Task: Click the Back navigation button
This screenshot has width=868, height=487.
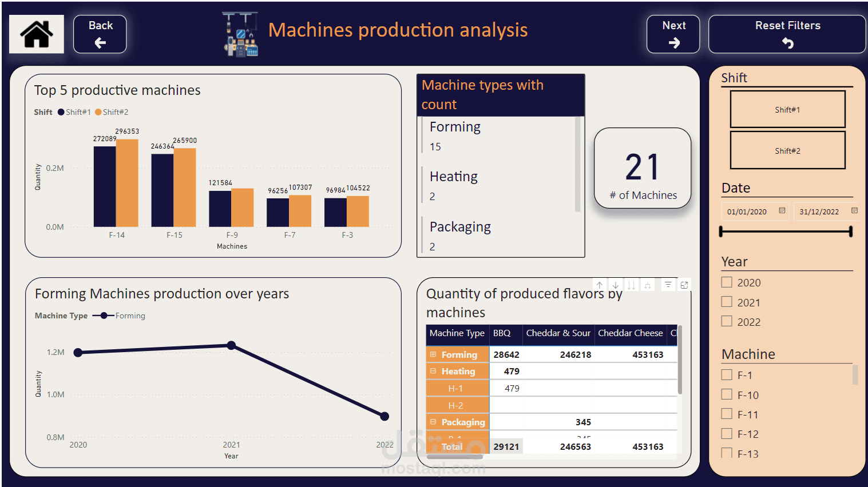Action: coord(100,34)
